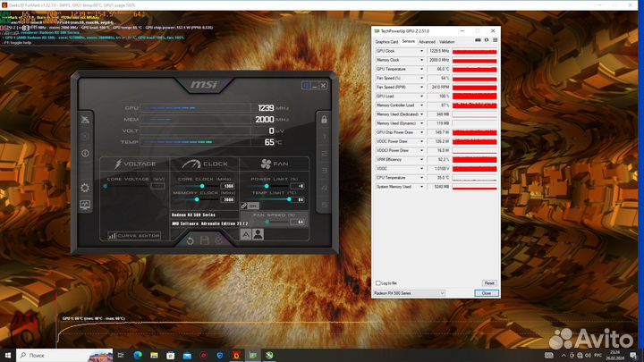Click the Core Clock value field
Viewport: 644px width, 362px height.
tap(227, 186)
